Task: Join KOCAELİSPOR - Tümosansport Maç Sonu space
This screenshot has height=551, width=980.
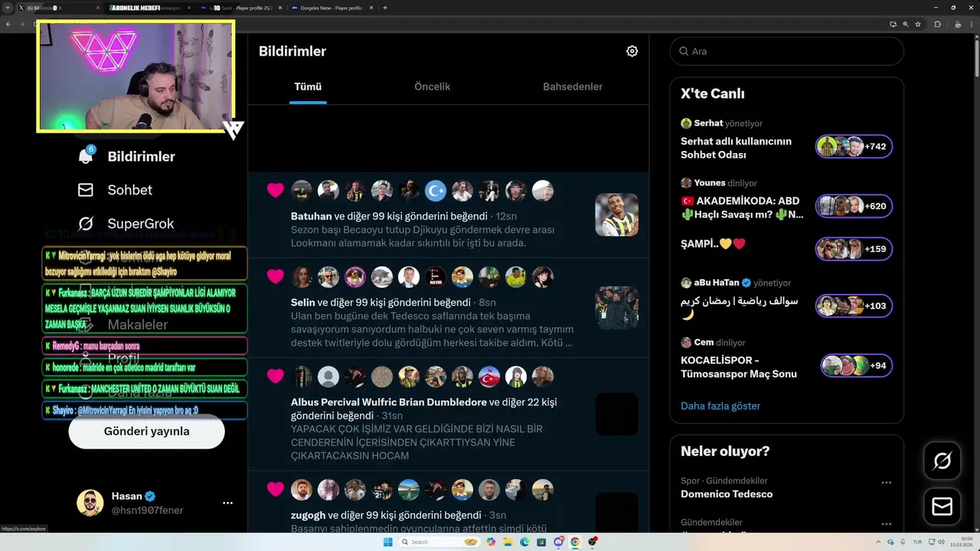Action: pos(739,367)
